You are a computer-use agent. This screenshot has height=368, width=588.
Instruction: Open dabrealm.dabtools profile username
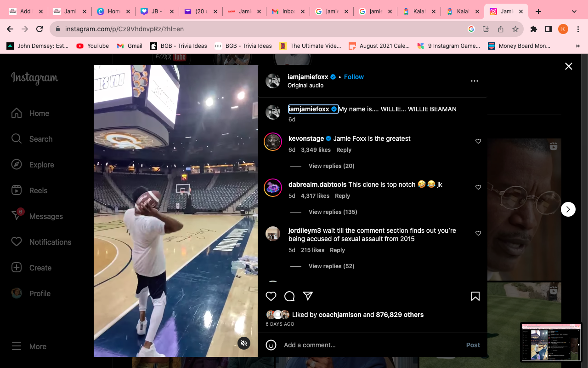click(x=317, y=184)
